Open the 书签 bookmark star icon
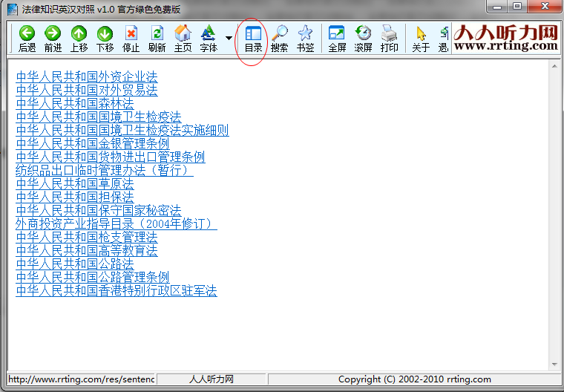The width and height of the screenshot is (564, 392). coord(306,33)
